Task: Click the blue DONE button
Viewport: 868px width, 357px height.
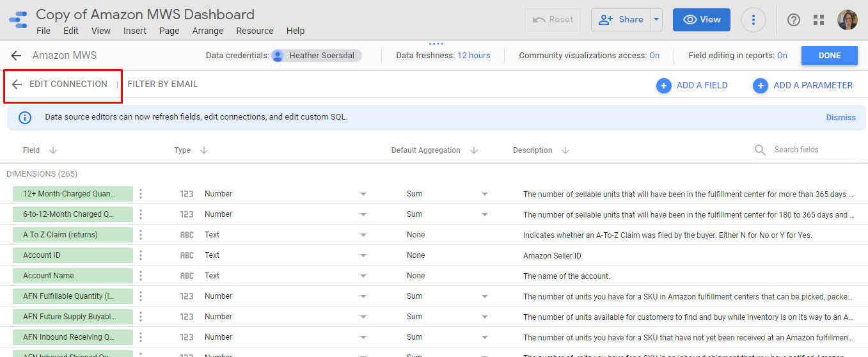Action: point(829,56)
